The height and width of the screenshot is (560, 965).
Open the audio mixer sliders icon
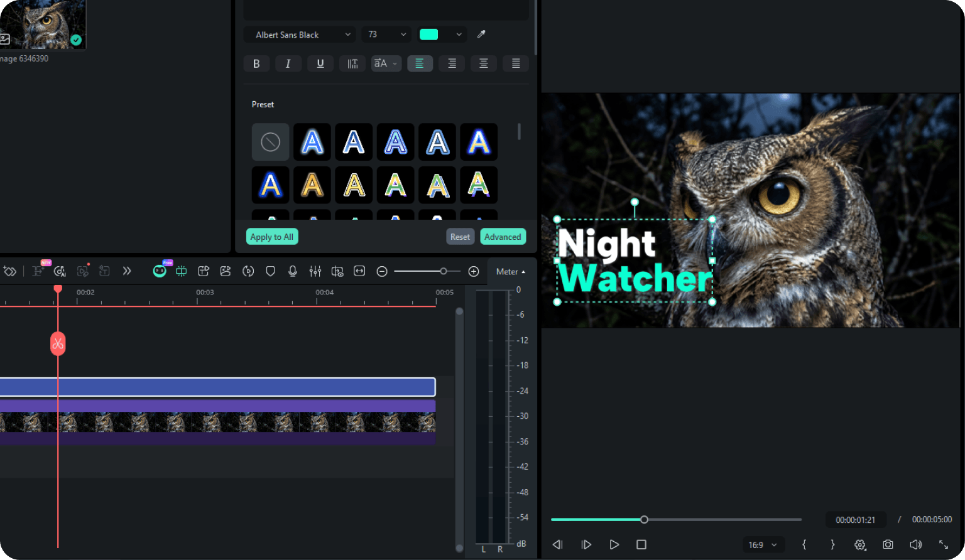click(315, 271)
